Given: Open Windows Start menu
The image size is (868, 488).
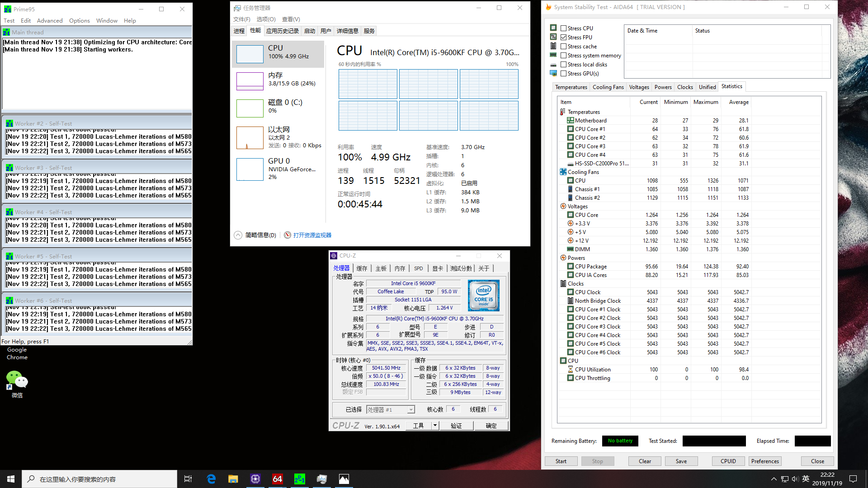Looking at the screenshot, I should pyautogui.click(x=11, y=479).
